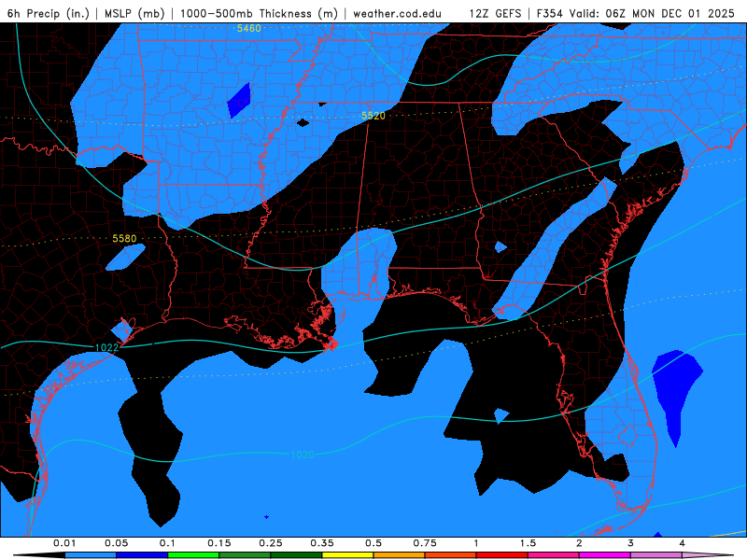Click the violet 3–4 legend swatch

(x=656, y=555)
